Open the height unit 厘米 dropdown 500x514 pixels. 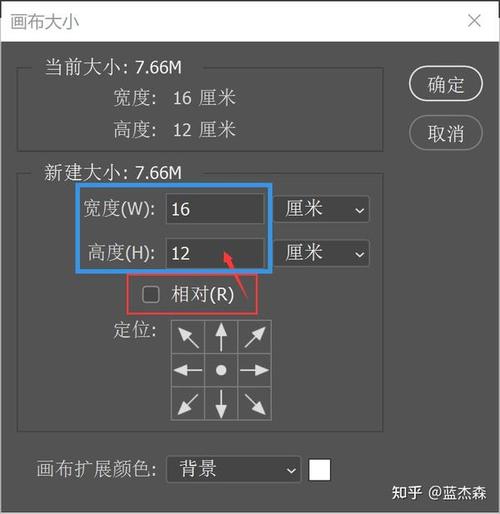pos(322,253)
